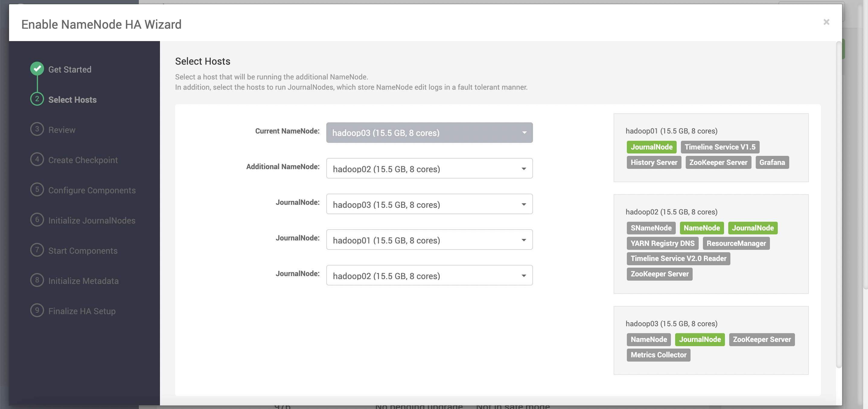Screen dimensions: 868x409
Task: Click the YARN Registry DNS tag
Action: click(662, 243)
